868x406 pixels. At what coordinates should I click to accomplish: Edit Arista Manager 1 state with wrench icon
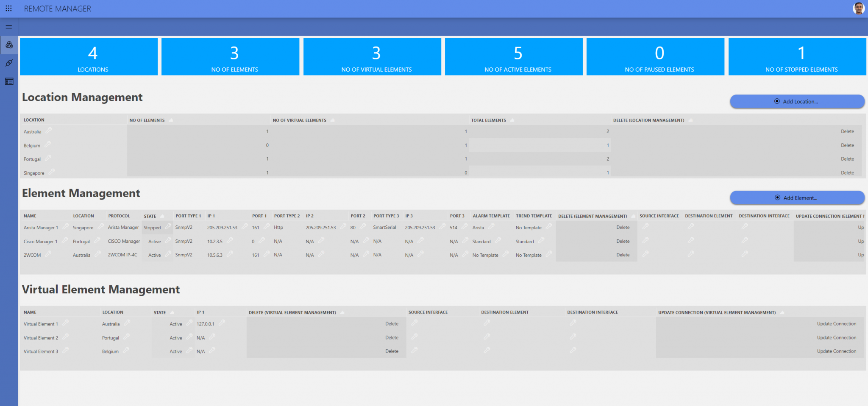(x=169, y=227)
